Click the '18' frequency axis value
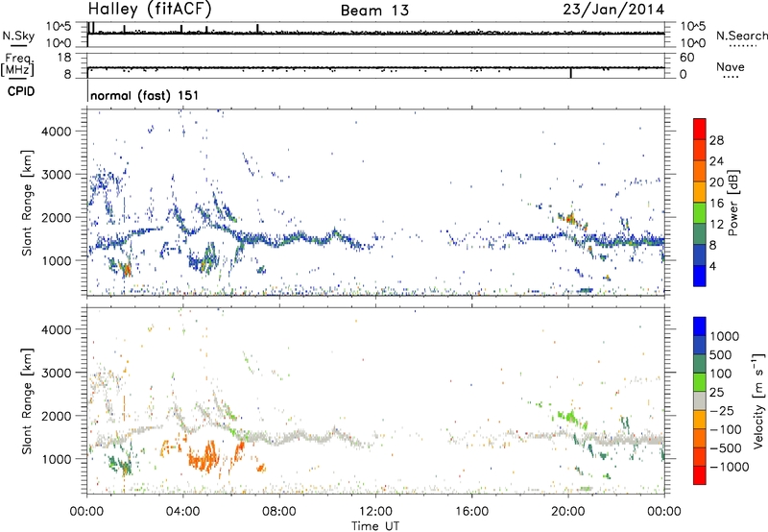Viewport: 768px width, 532px height. pyautogui.click(x=64, y=58)
